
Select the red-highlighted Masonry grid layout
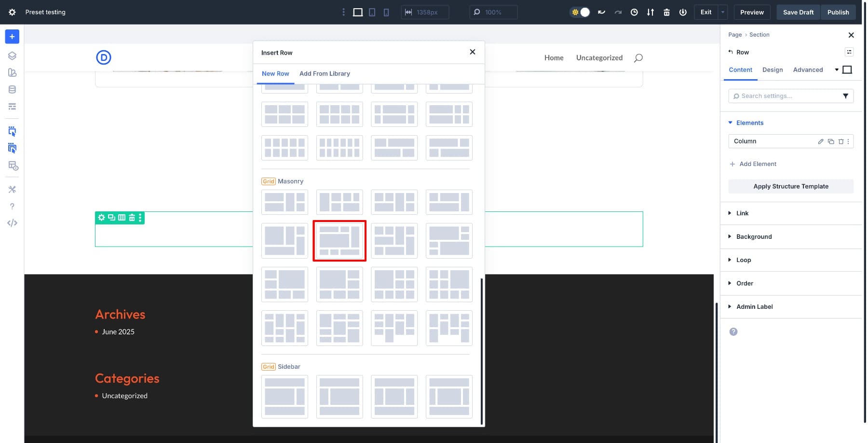tap(339, 241)
